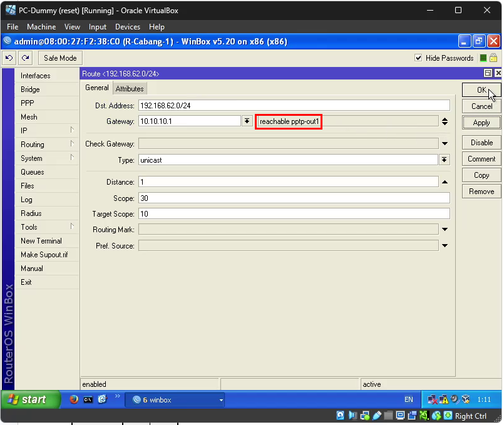Expand the Routing Mark field
The image size is (504, 425).
(445, 229)
